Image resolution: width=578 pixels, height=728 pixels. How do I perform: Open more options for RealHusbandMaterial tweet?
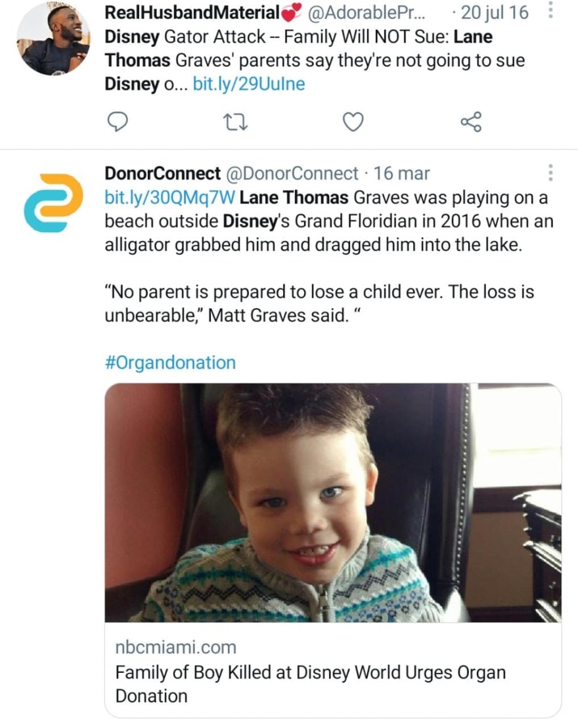click(x=550, y=12)
